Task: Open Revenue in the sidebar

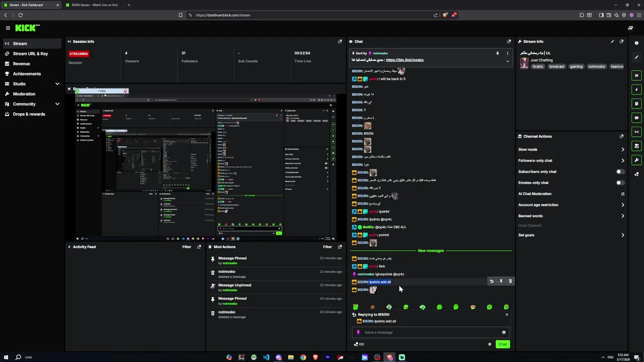Action: (x=32, y=64)
